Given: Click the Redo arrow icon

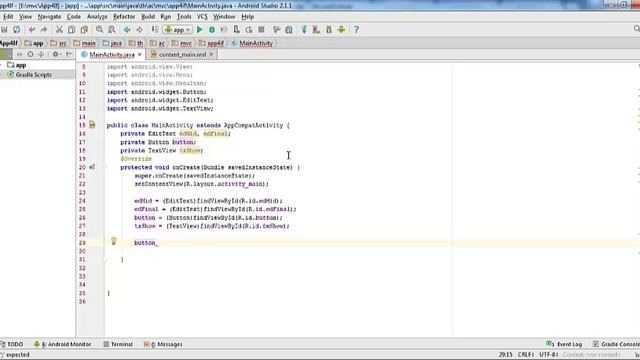Looking at the screenshot, I should [x=44, y=29].
